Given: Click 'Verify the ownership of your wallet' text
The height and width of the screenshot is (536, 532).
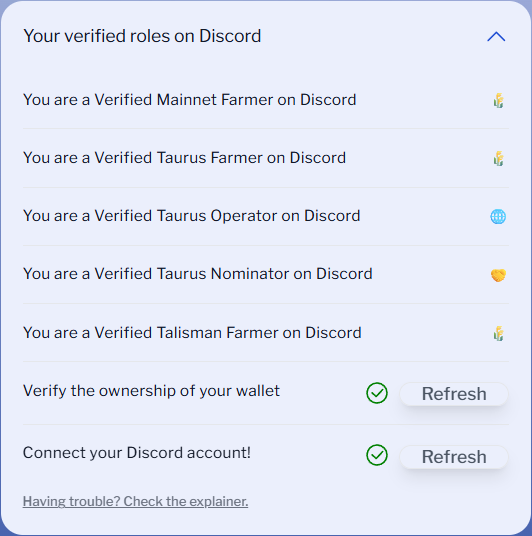Looking at the screenshot, I should (151, 391).
